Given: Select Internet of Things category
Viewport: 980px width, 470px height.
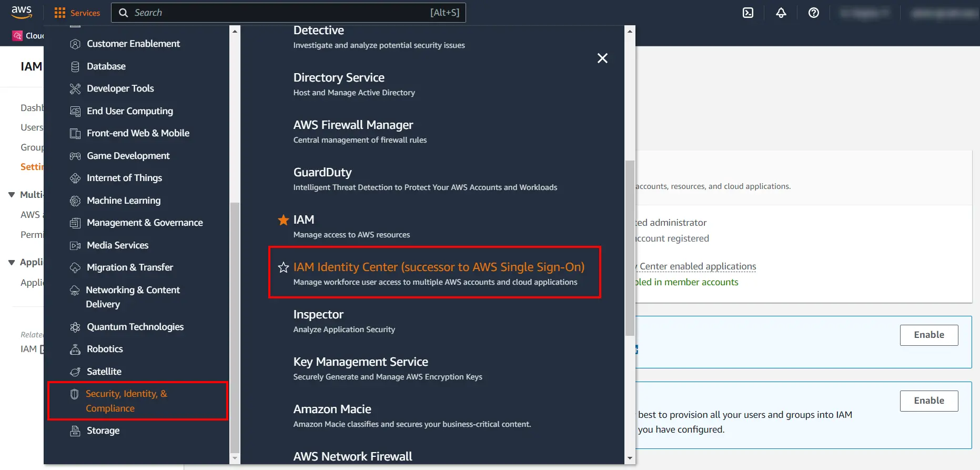Looking at the screenshot, I should (124, 178).
